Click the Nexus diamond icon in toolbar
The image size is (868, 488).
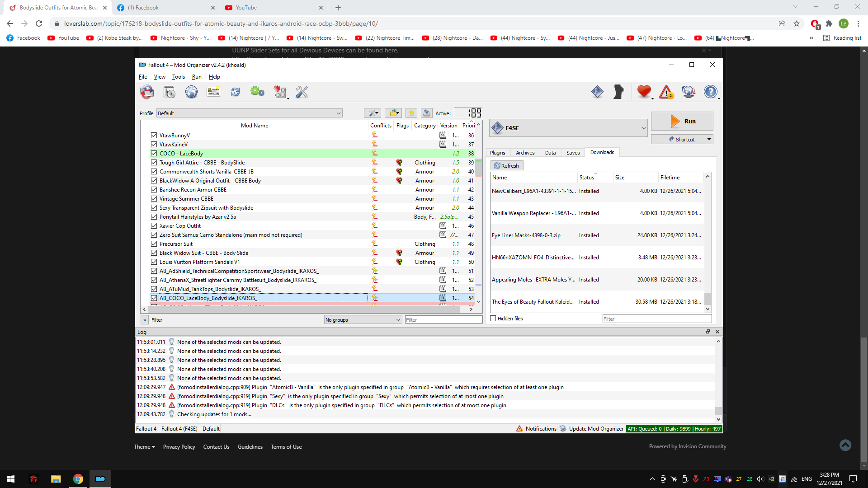[x=597, y=92]
